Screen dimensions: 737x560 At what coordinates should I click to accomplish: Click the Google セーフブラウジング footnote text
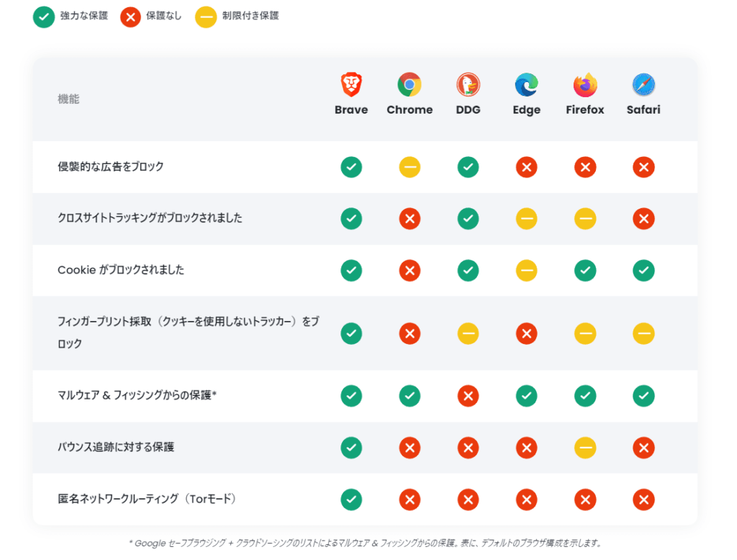(x=365, y=543)
